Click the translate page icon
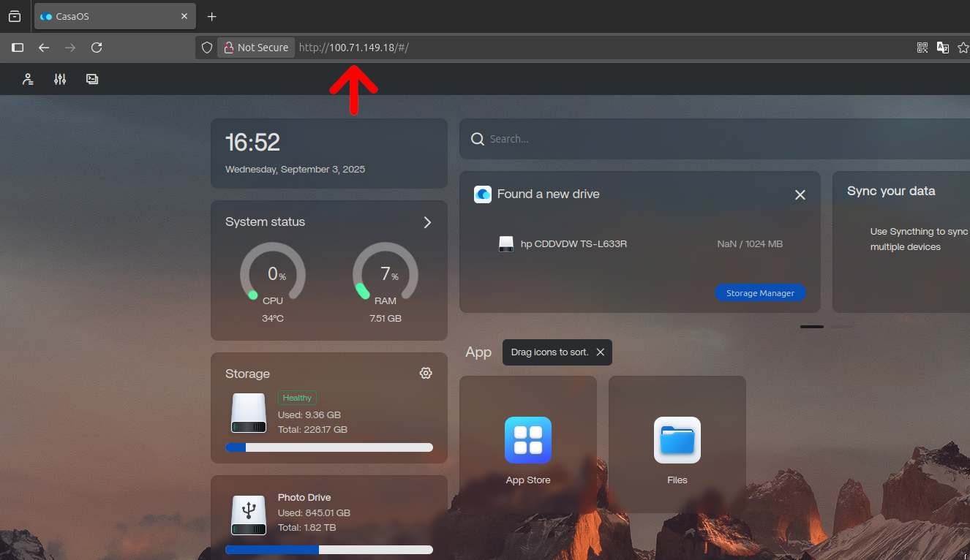Viewport: 970px width, 560px height. (x=943, y=48)
